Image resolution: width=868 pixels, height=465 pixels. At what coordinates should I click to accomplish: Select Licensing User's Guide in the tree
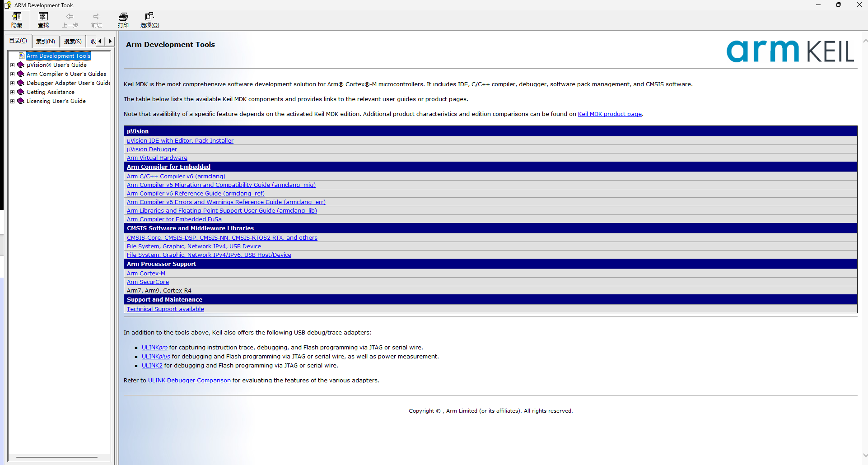tap(56, 101)
